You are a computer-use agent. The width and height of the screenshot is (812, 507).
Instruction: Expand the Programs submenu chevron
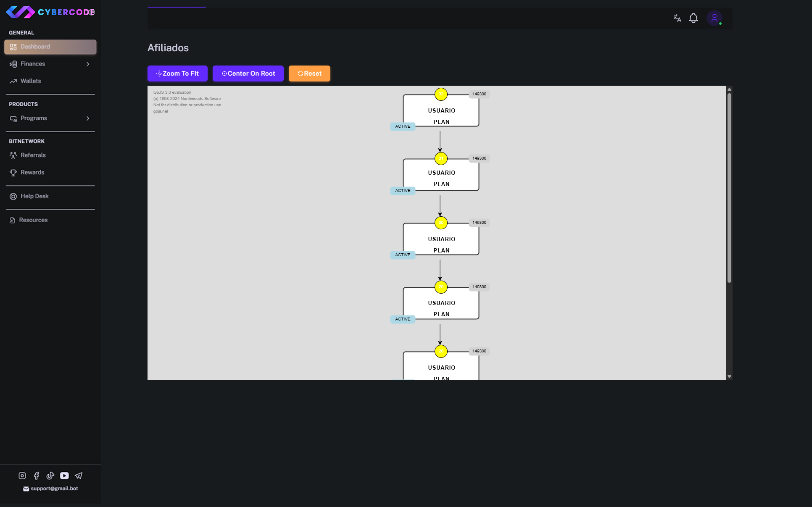coord(88,118)
